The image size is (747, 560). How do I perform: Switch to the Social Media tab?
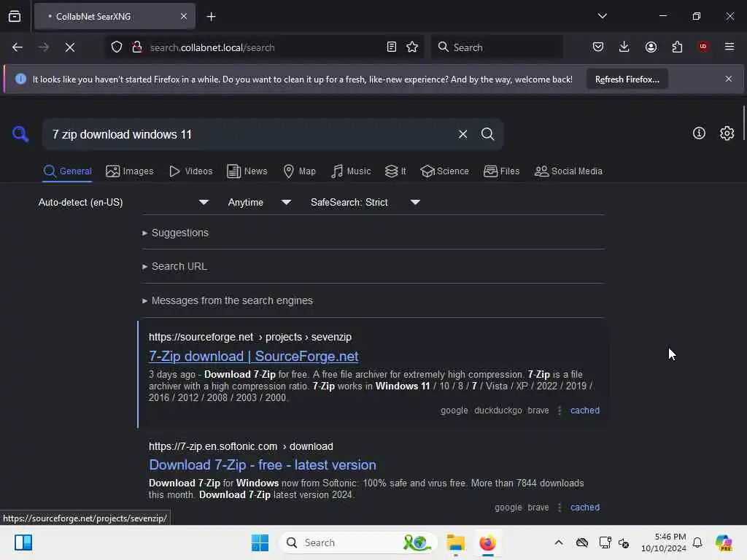click(x=568, y=171)
